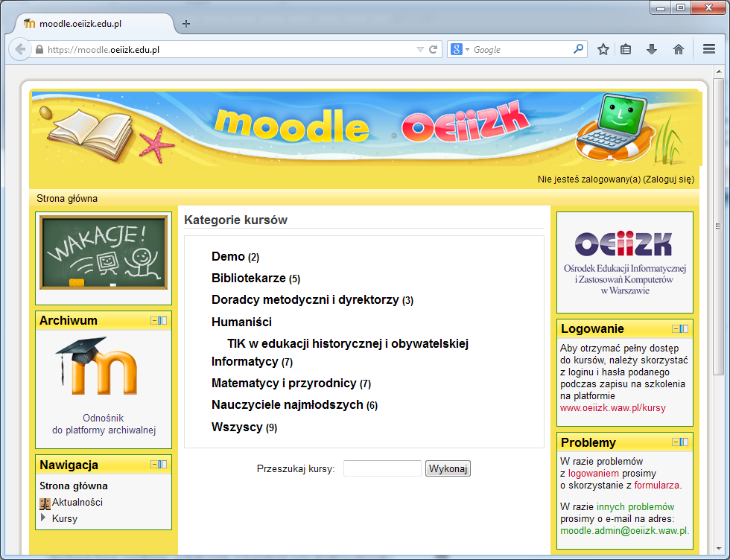Open the bookmarks list icon
Image resolution: width=730 pixels, height=560 pixels.
(x=626, y=49)
